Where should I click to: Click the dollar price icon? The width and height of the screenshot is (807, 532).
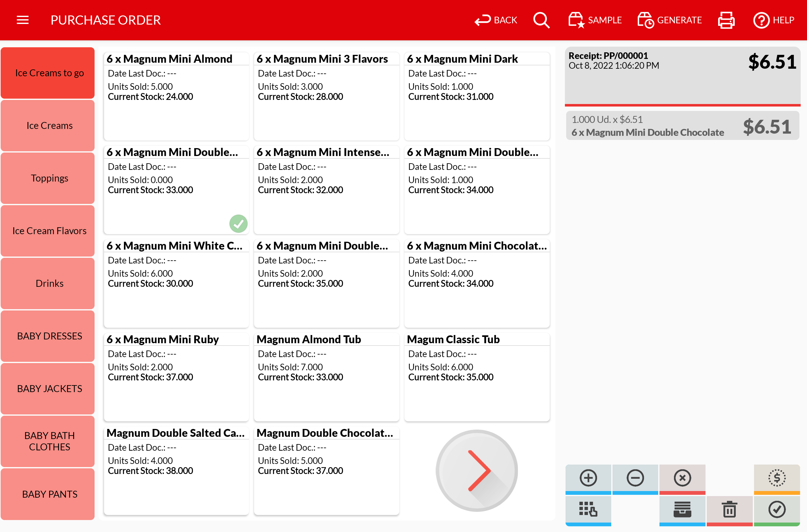click(776, 478)
